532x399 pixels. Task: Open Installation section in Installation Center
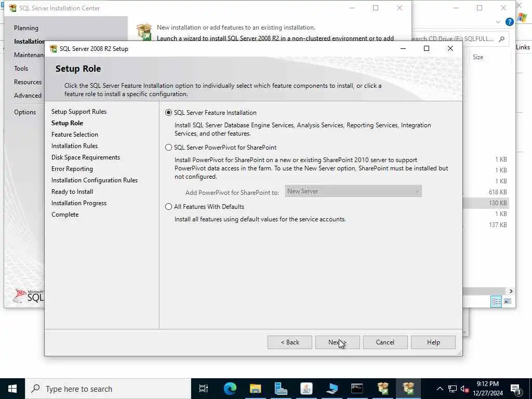pyautogui.click(x=29, y=42)
